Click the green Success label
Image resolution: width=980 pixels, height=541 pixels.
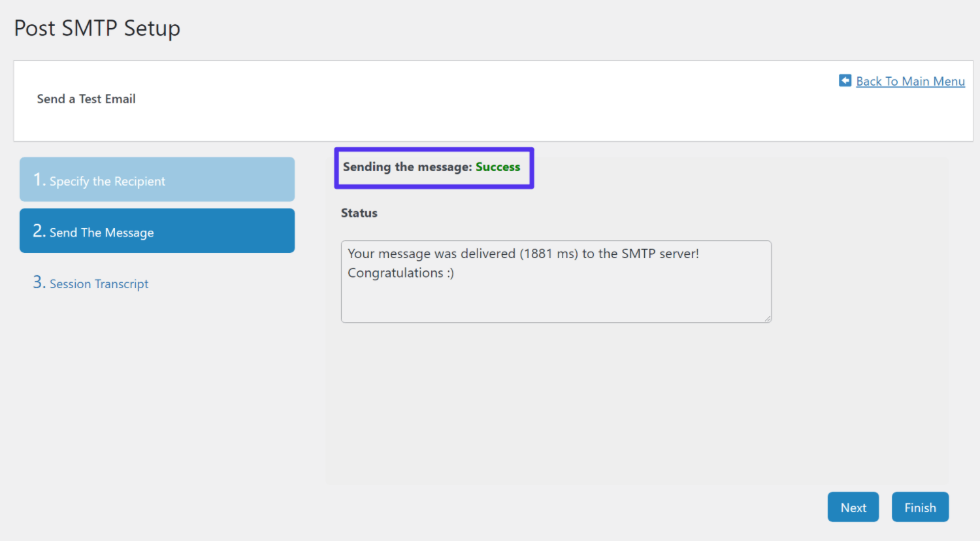pyautogui.click(x=498, y=167)
